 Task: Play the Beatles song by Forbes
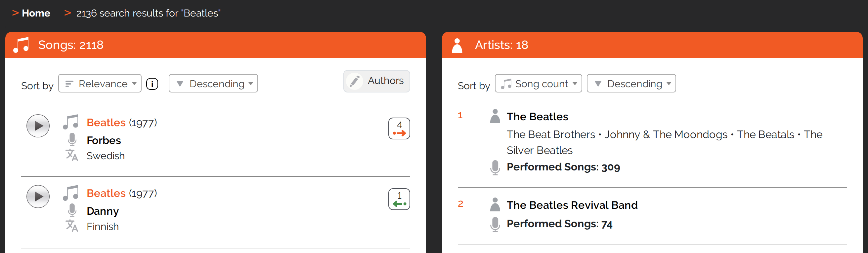pos(38,126)
